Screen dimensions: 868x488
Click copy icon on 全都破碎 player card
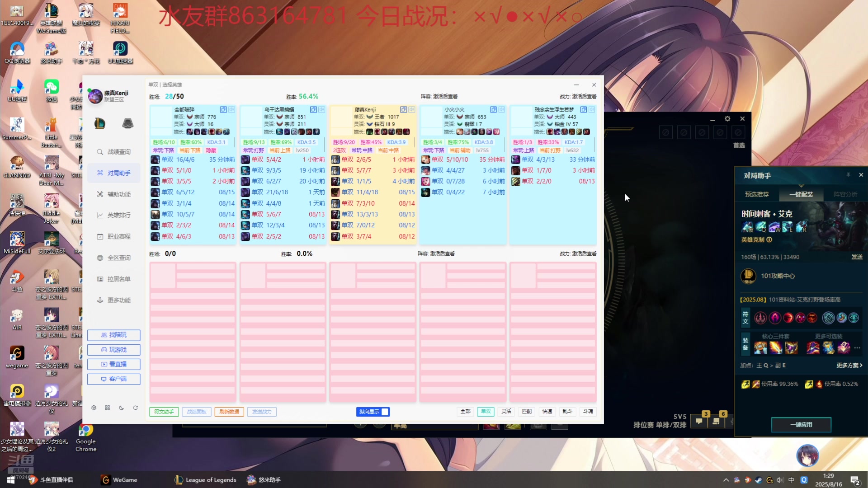click(x=223, y=110)
